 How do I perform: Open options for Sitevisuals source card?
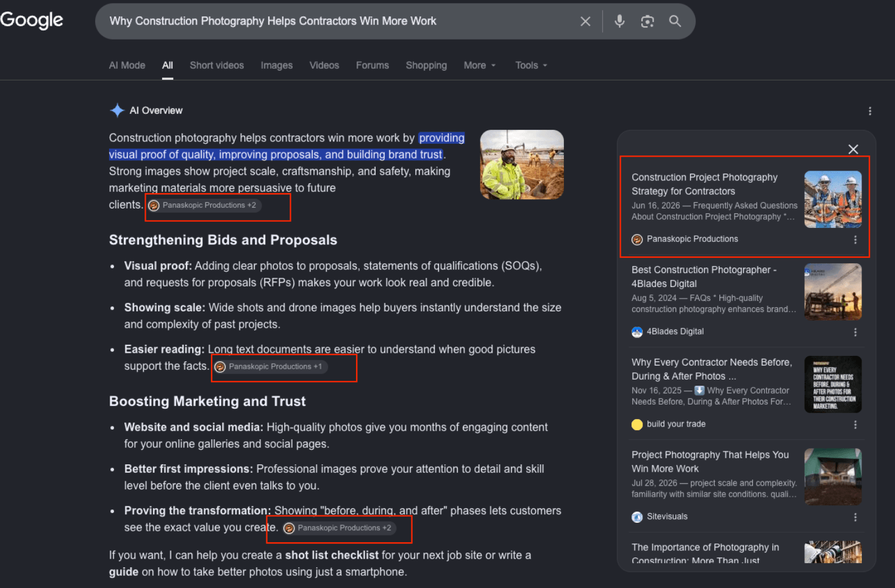855,517
